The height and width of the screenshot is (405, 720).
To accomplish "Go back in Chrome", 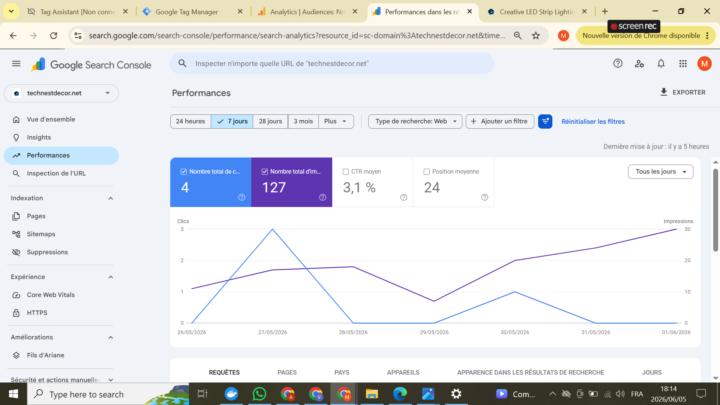I will 13,35.
